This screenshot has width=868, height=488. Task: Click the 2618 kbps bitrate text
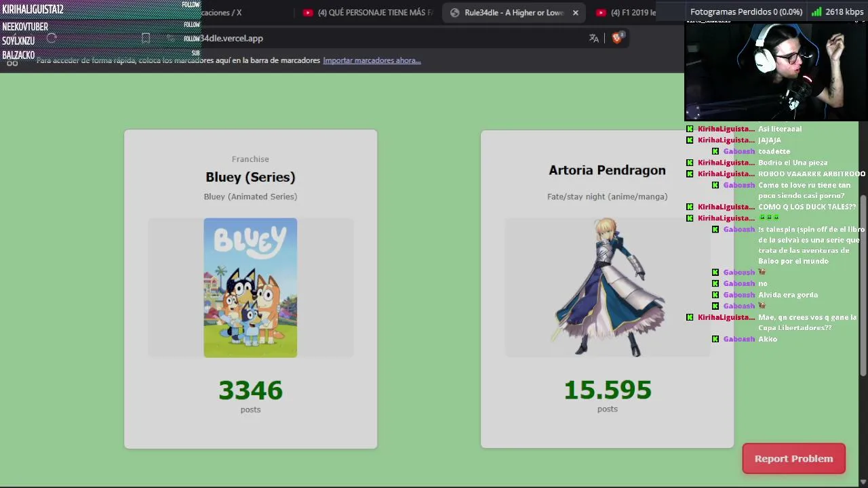(844, 12)
